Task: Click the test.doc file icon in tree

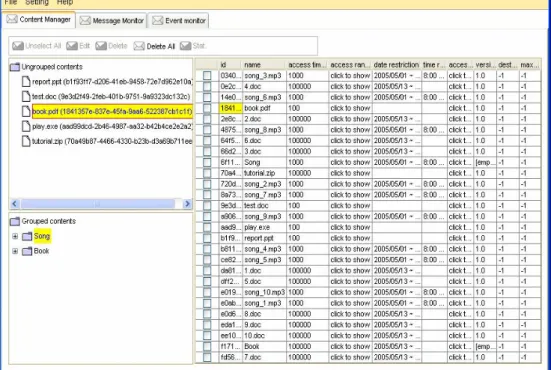Action: point(26,96)
